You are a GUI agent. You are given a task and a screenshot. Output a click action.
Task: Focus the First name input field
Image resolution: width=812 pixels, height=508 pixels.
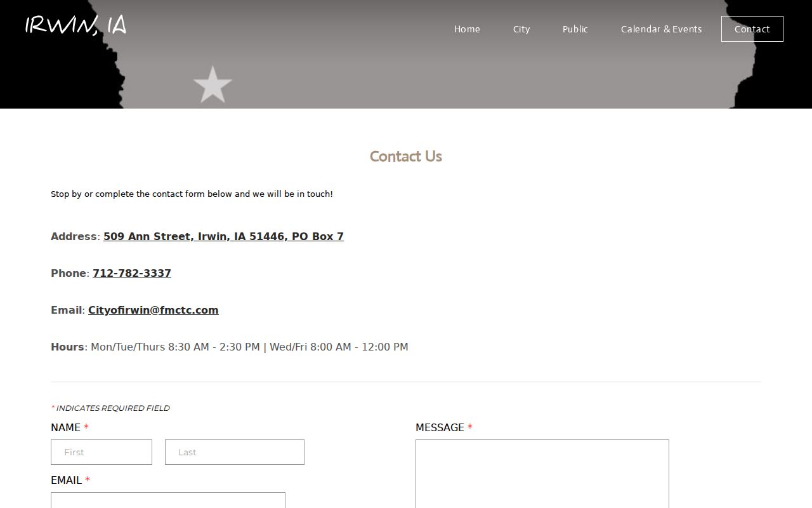tap(101, 452)
